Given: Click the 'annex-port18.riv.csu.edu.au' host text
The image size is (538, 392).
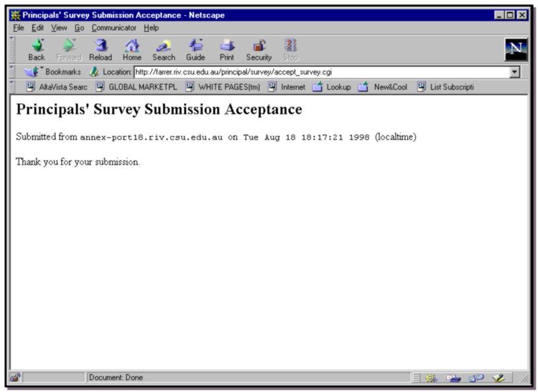Looking at the screenshot, I should 151,137.
